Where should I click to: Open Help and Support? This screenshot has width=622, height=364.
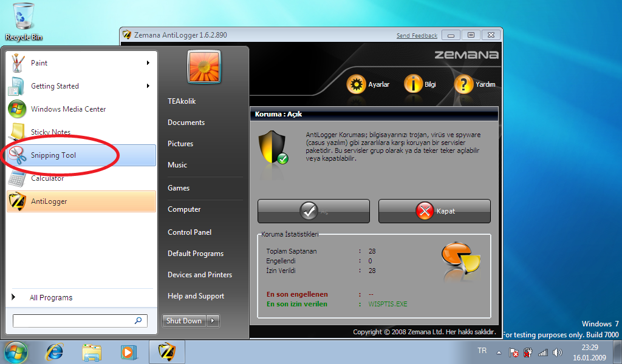point(196,296)
